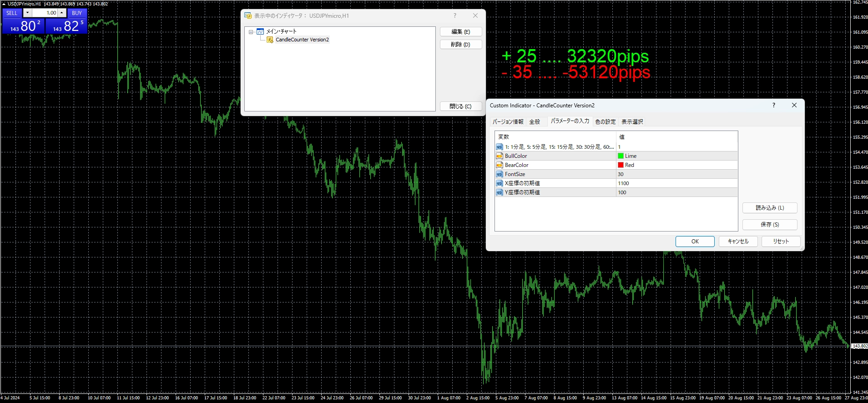Collapse the メイン·チャート tree node
This screenshot has width=868, height=403.
click(251, 32)
